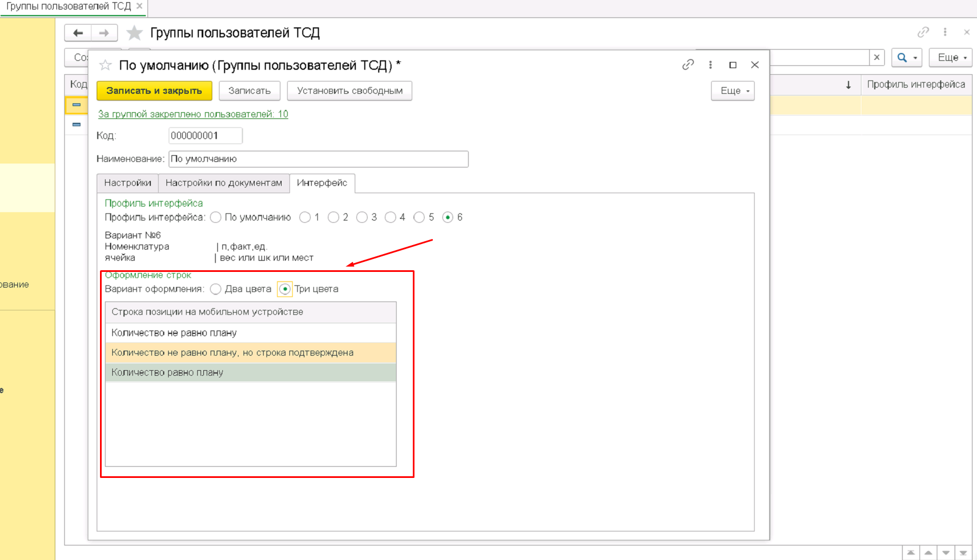Open the Настройки по документам tab
The height and width of the screenshot is (560, 977).
(223, 183)
